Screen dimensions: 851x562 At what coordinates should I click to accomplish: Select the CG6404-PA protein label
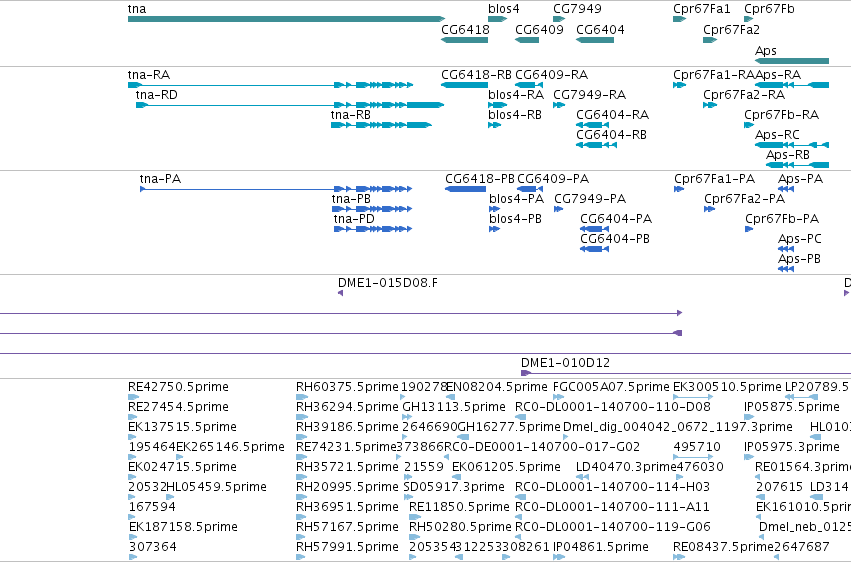point(616,219)
